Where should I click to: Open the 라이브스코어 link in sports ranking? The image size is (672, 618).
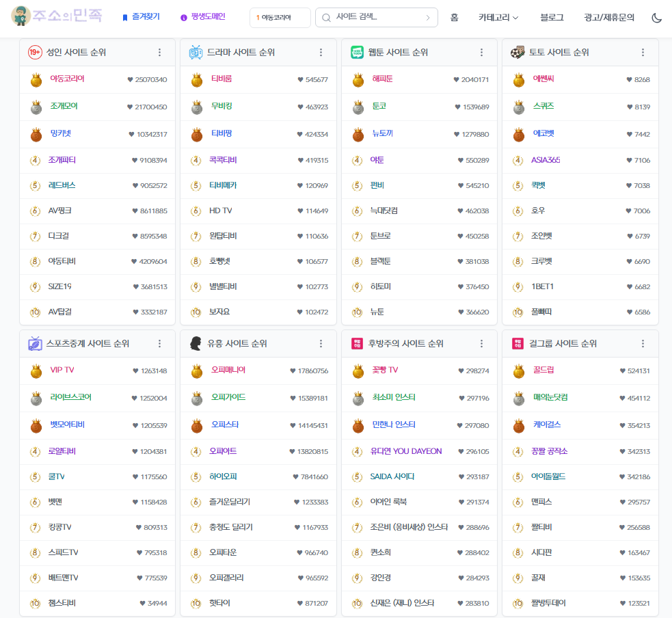click(x=70, y=397)
